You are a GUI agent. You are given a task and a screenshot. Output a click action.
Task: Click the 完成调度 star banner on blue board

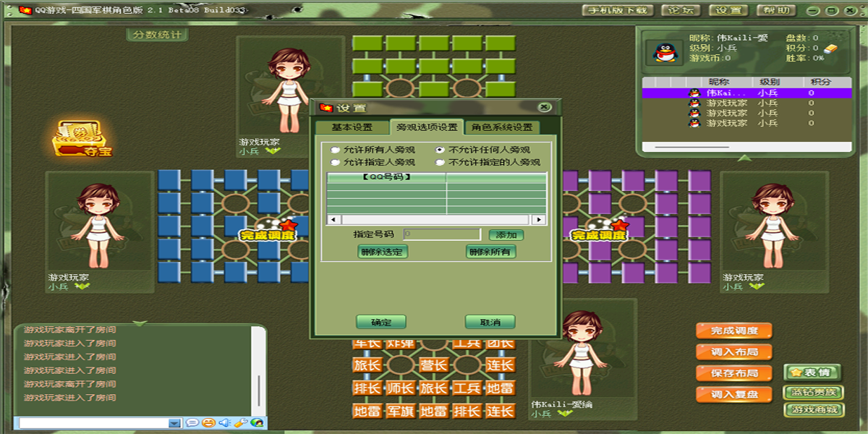coord(268,231)
